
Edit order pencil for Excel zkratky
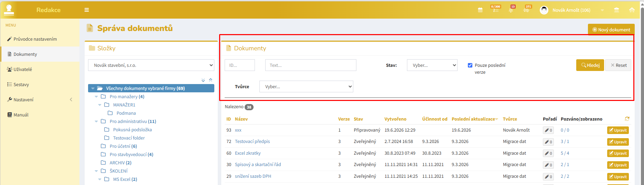tap(548, 153)
